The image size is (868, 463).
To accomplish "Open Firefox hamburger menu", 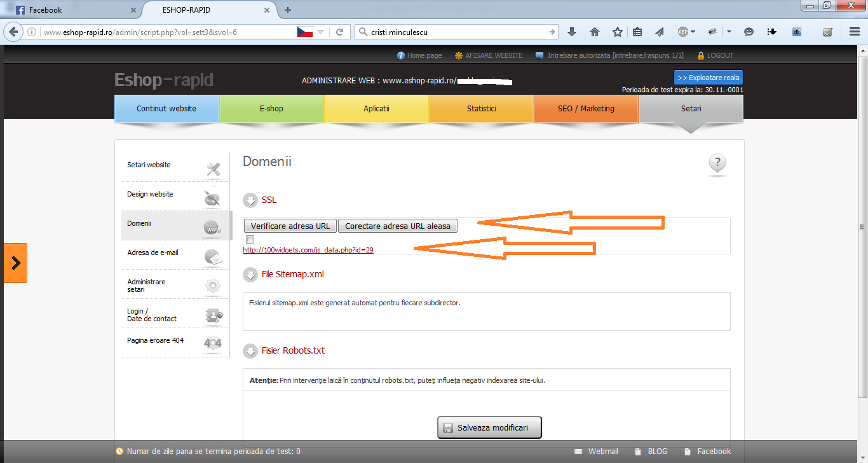I will pyautogui.click(x=855, y=32).
